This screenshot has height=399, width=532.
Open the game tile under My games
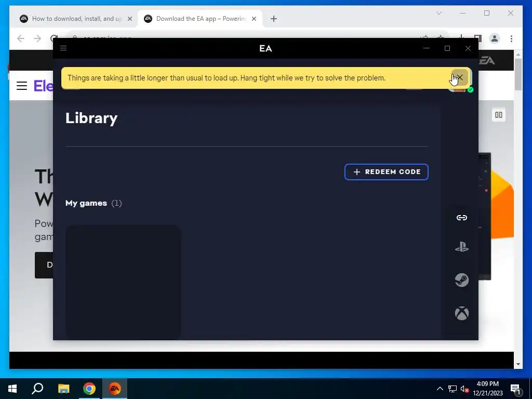click(123, 282)
